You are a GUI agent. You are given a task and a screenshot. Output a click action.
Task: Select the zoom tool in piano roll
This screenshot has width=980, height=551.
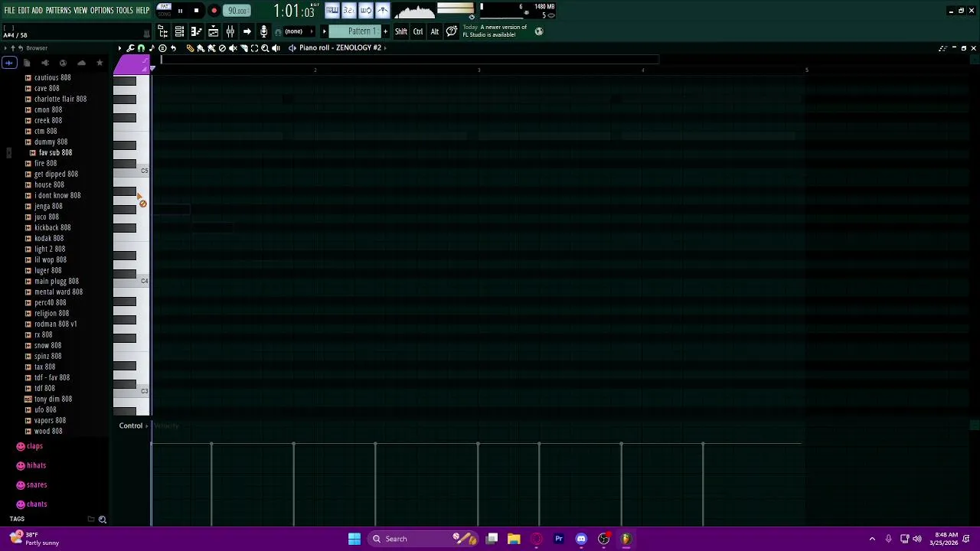(265, 47)
